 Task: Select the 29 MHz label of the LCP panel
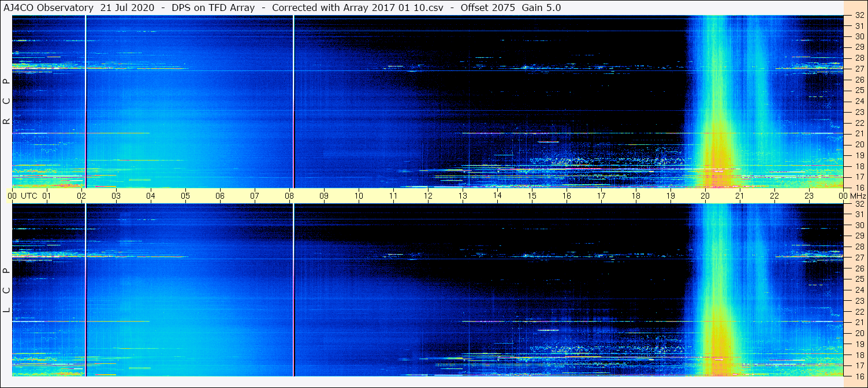(859, 236)
